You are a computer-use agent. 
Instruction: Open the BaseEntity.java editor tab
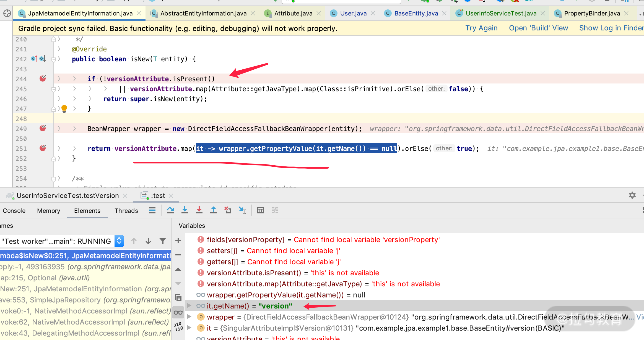[416, 13]
